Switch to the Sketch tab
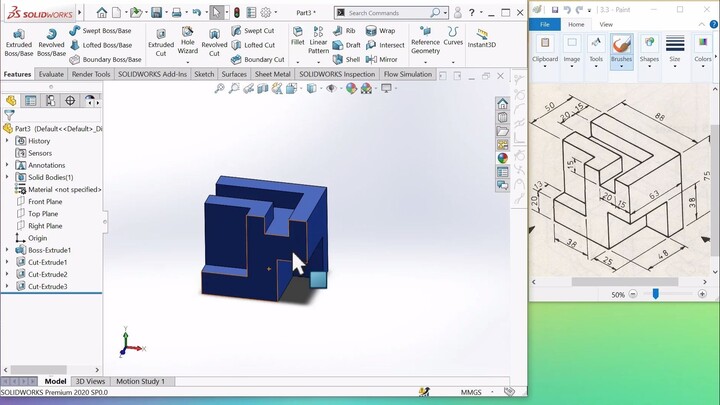The width and height of the screenshot is (720, 405). pos(204,74)
